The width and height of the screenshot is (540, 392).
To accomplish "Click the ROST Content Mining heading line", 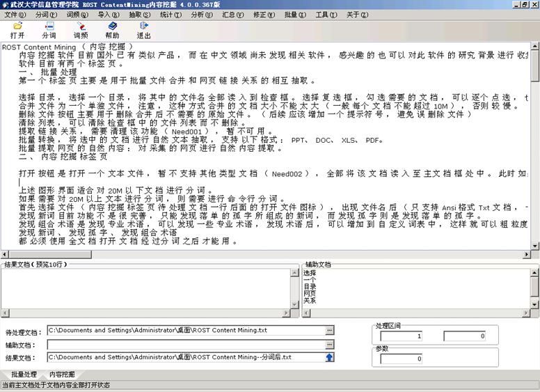I will point(67,47).
